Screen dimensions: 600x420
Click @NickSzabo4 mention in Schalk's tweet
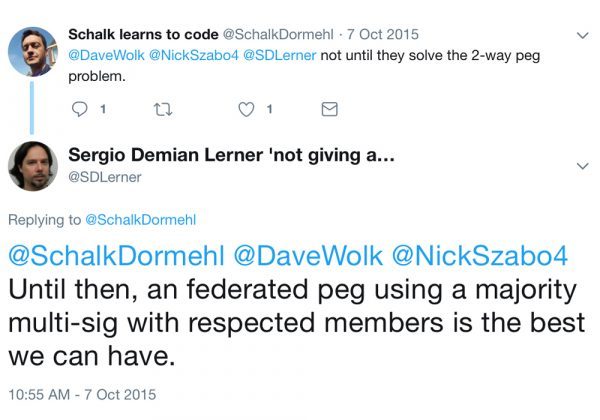(x=192, y=54)
